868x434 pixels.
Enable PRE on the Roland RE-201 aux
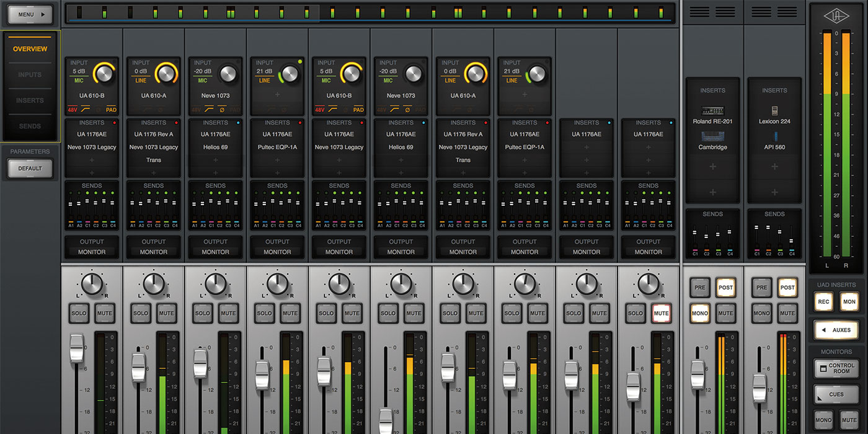coord(700,287)
